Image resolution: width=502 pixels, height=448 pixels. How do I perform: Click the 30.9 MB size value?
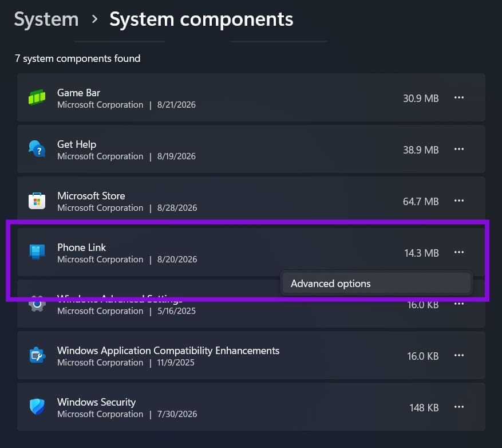tap(421, 99)
